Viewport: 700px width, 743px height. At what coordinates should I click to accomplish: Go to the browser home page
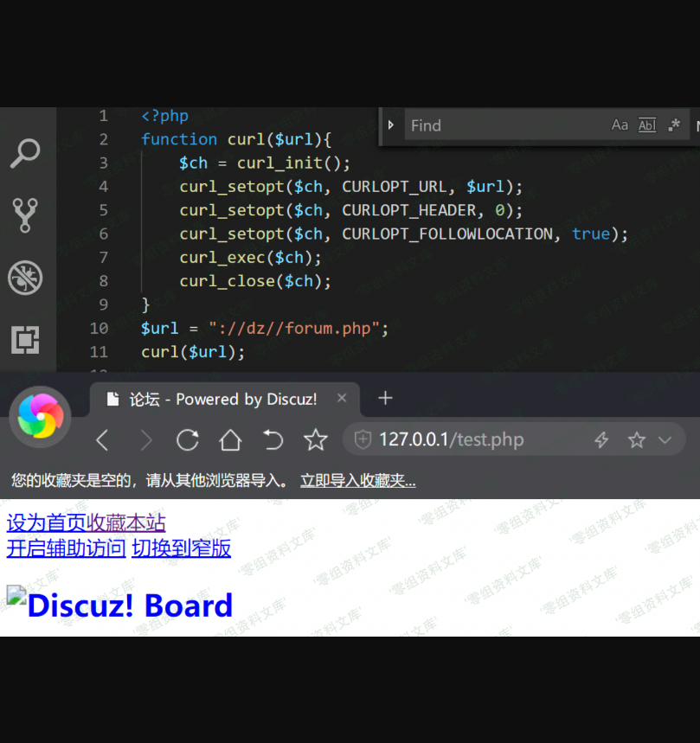[230, 440]
